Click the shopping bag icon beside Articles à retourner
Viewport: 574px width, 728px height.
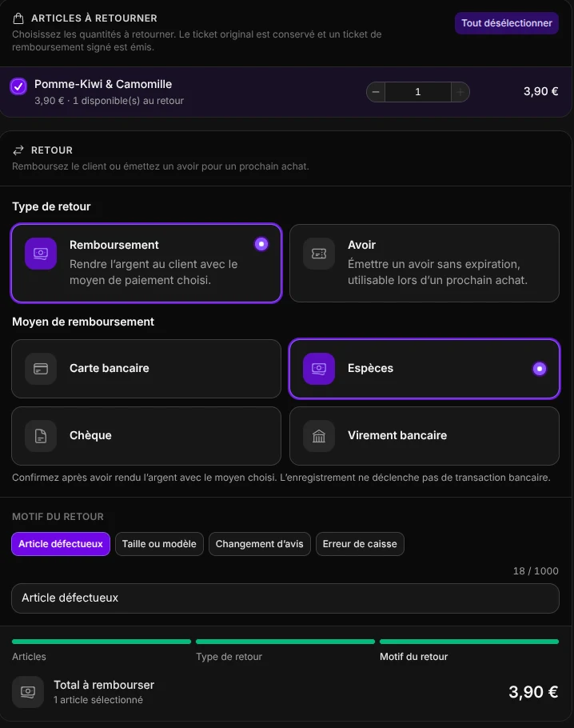[x=18, y=18]
